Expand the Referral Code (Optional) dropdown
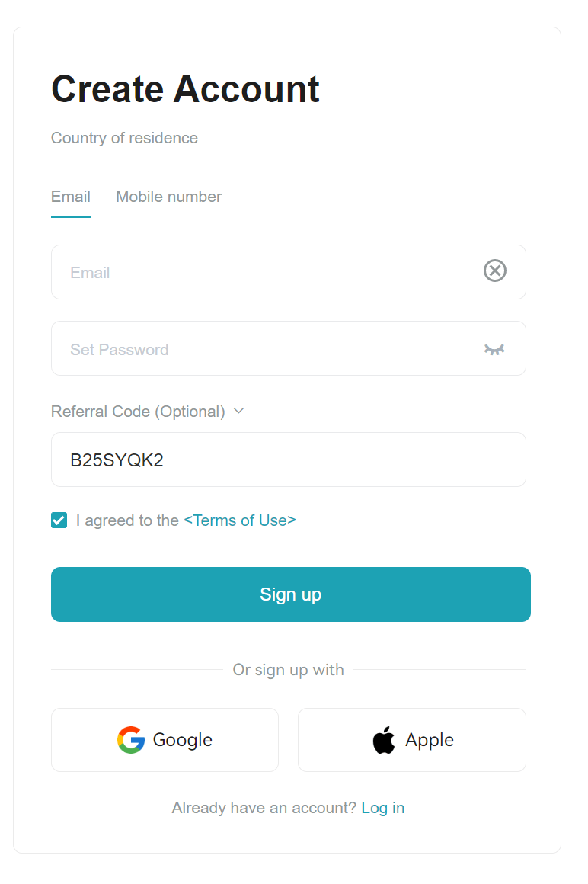 point(238,411)
